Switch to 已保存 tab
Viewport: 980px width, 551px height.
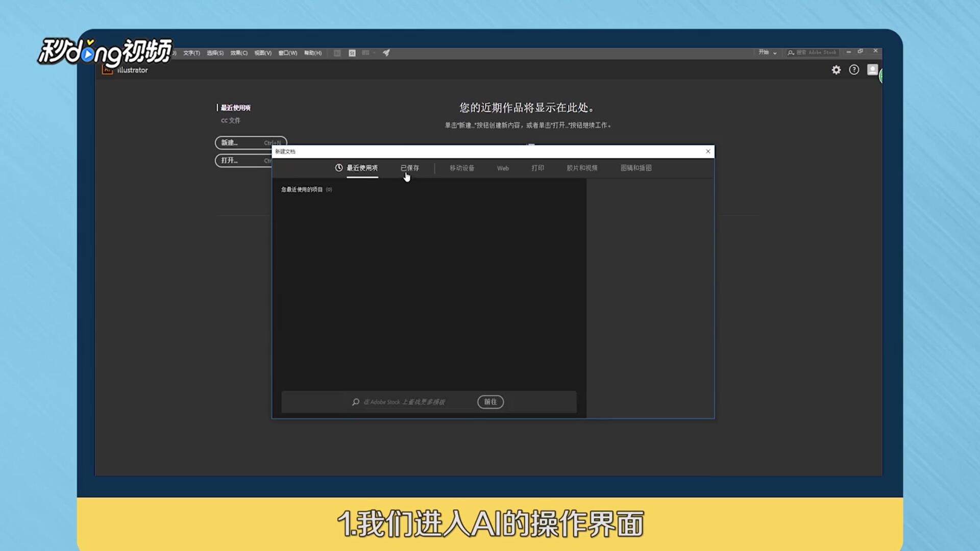(409, 168)
